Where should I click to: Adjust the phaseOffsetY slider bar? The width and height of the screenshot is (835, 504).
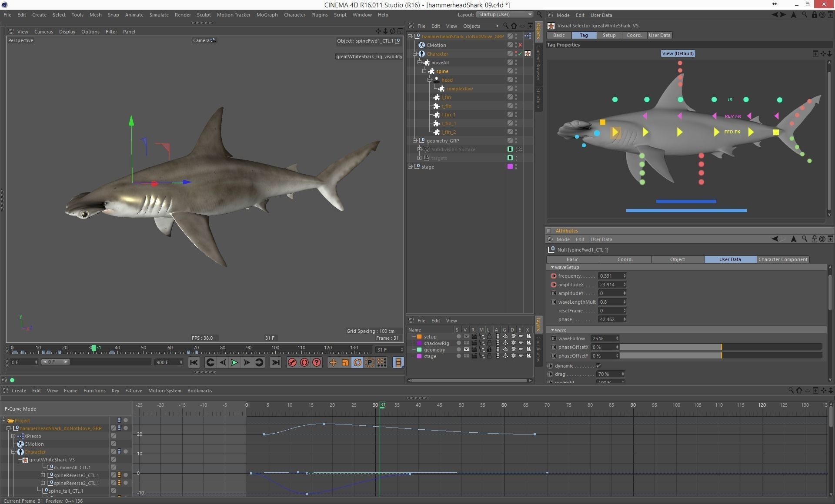[721, 356]
